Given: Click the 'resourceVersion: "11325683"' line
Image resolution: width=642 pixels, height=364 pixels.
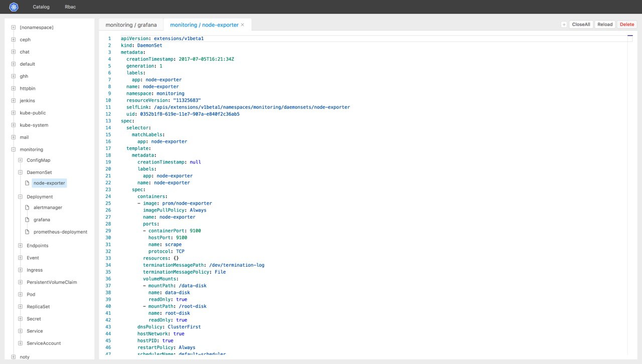Looking at the screenshot, I should coord(164,100).
